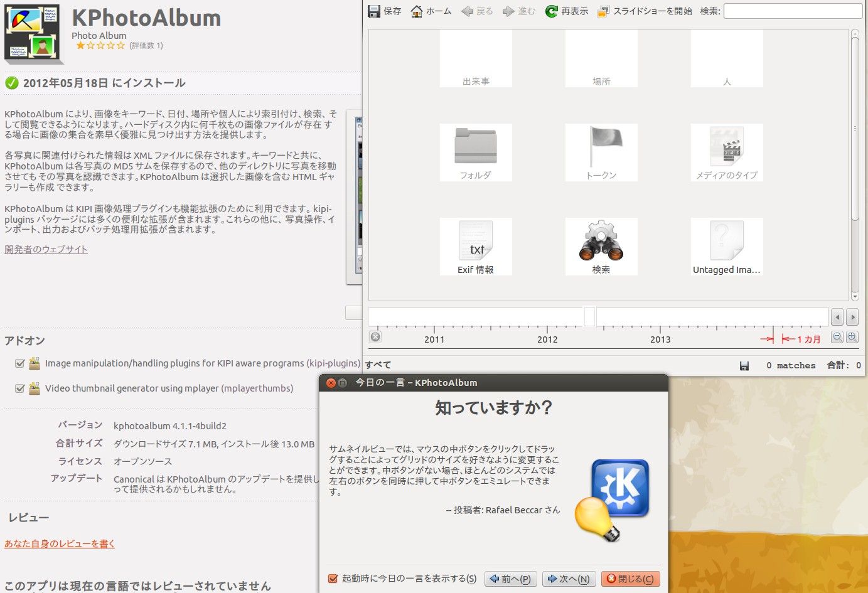Click the すべて status bar text
This screenshot has height=593, width=868.
tap(378, 365)
